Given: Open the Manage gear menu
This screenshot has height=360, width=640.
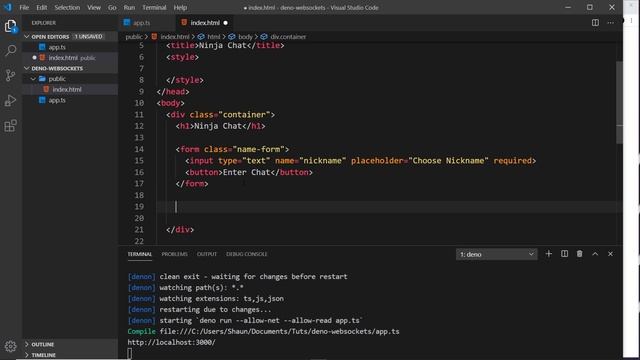Looking at the screenshot, I should (10, 346).
